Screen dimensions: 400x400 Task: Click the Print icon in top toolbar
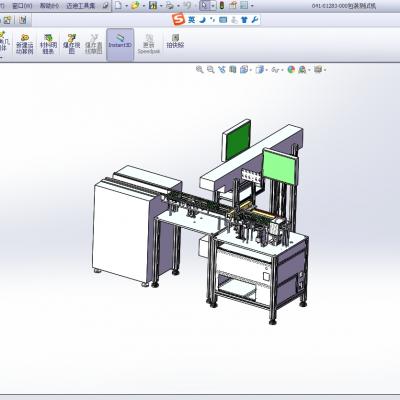click(x=170, y=5)
